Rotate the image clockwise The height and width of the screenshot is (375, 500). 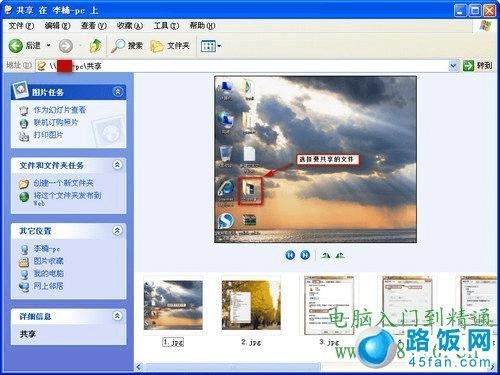(326, 256)
